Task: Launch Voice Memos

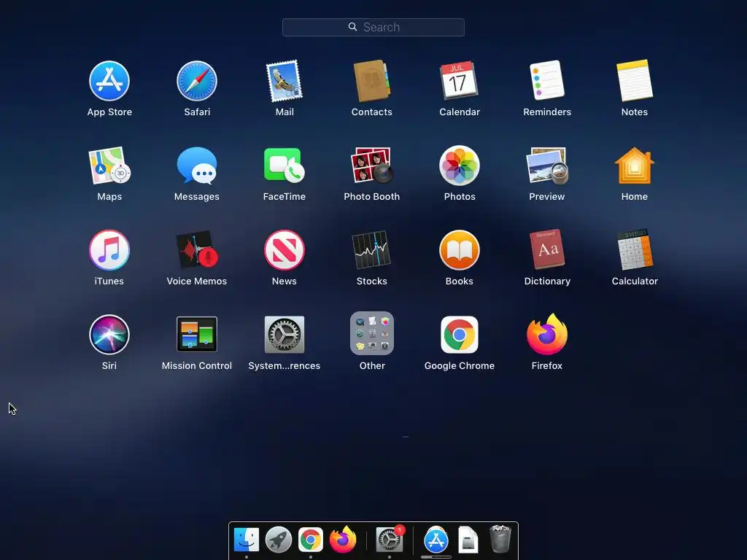Action: click(x=197, y=250)
